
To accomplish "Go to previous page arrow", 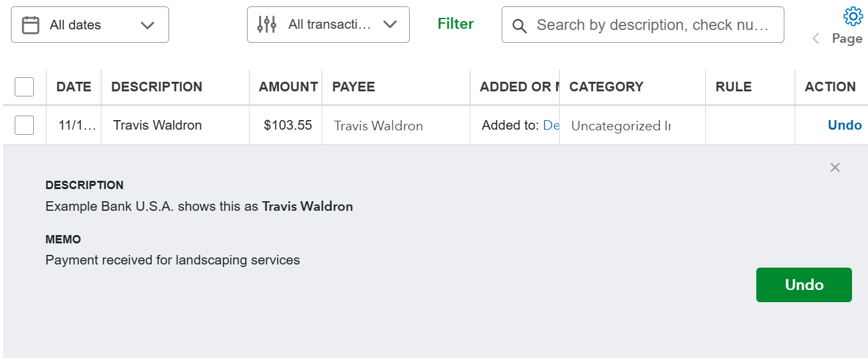I will click(816, 39).
